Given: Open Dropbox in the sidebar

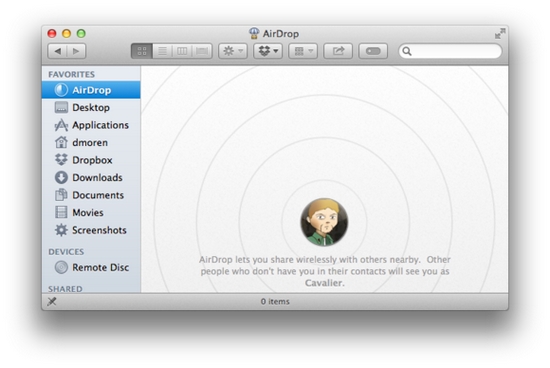Looking at the screenshot, I should coord(91,160).
